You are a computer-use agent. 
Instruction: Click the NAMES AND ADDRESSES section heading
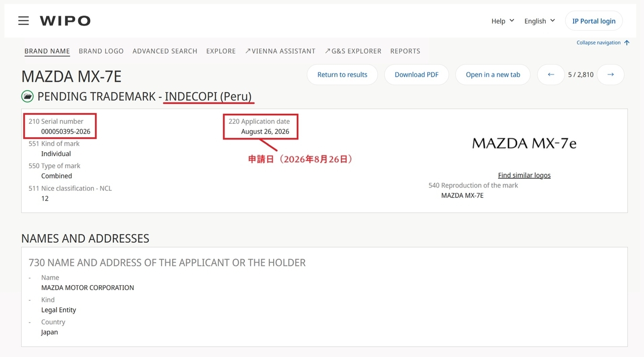(x=85, y=239)
